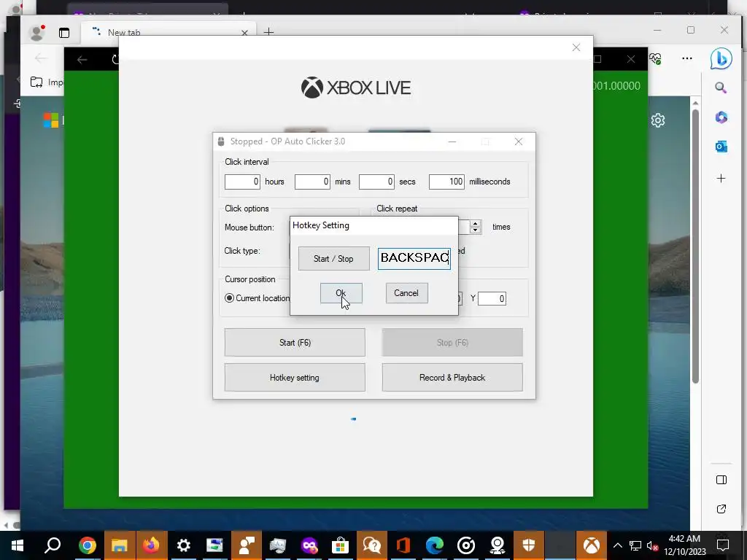The image size is (747, 560).
Task: Focus the mins interval field
Action: click(312, 182)
